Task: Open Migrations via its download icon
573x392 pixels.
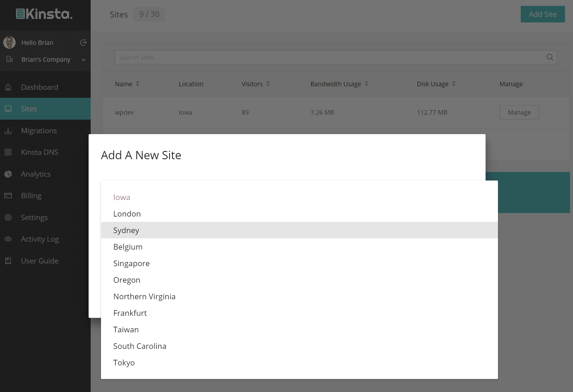Action: tap(8, 131)
